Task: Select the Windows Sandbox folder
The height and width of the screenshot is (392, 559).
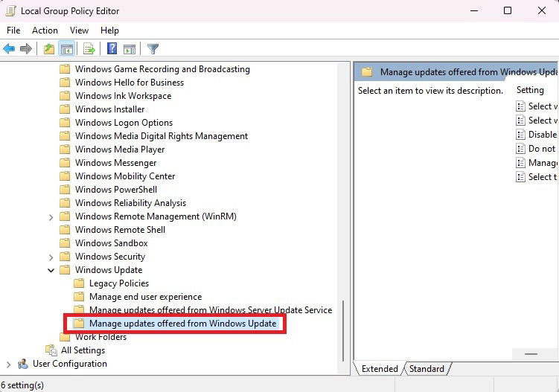Action: coord(111,243)
